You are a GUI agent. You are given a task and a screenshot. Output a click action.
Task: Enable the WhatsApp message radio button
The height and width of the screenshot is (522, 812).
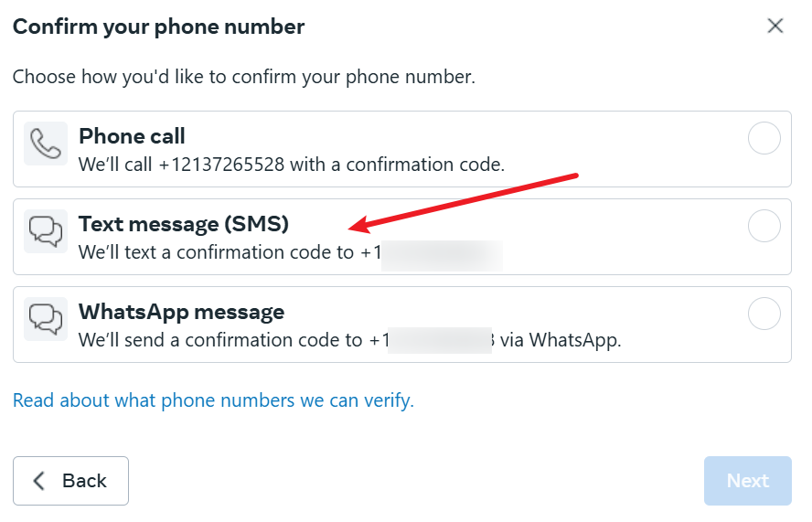[764, 314]
